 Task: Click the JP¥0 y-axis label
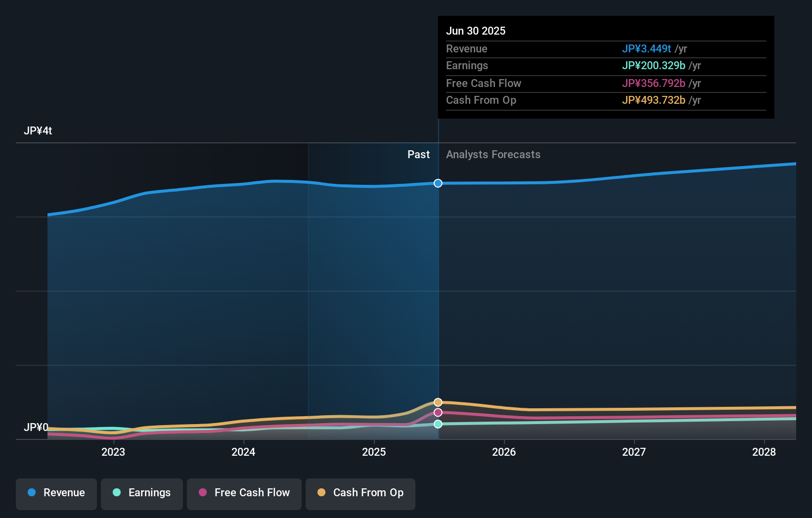[x=36, y=427]
